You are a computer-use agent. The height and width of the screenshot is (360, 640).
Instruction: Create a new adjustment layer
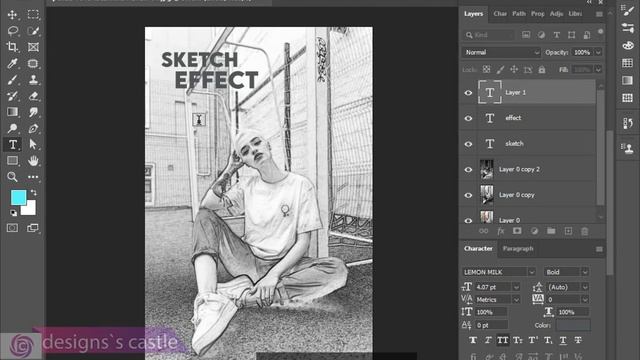pyautogui.click(x=534, y=231)
